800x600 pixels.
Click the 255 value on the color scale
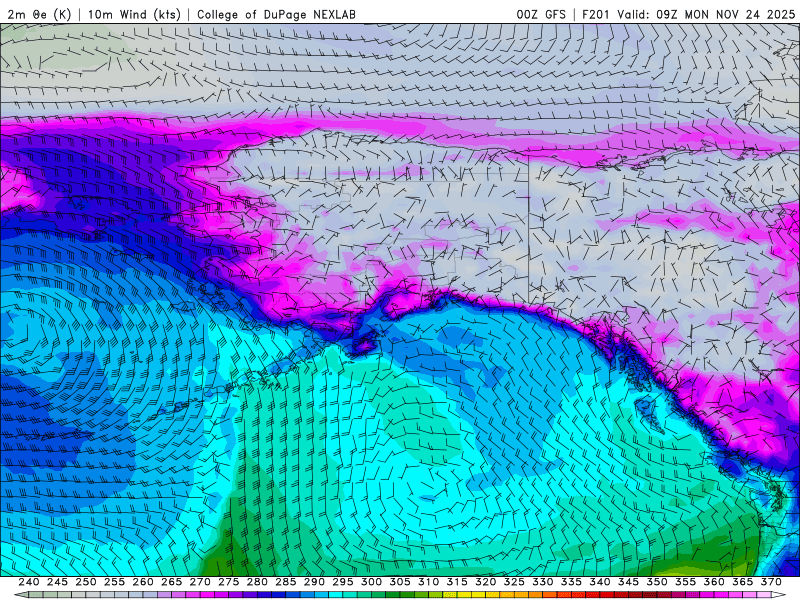(114, 582)
